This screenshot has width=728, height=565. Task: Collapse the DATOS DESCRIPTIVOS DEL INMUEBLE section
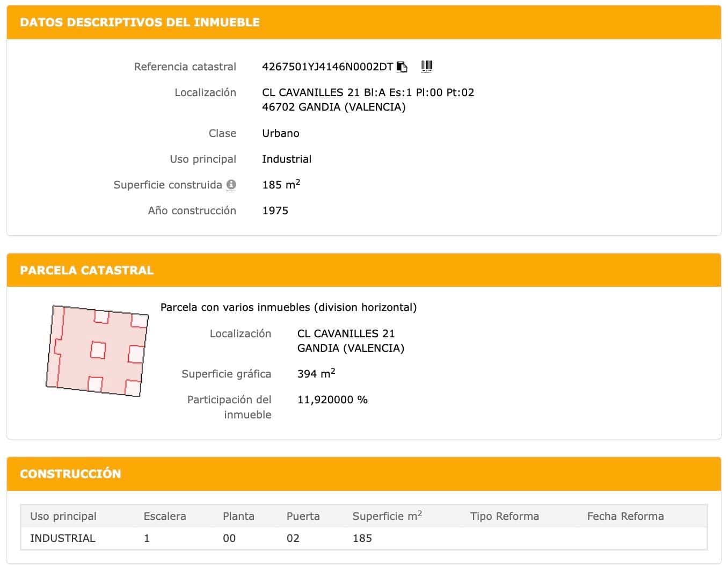[x=140, y=22]
